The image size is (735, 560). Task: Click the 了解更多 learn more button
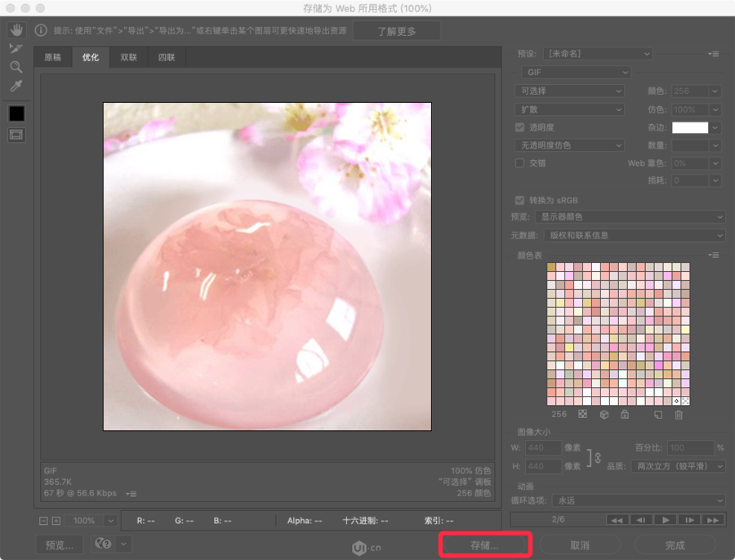click(x=397, y=30)
